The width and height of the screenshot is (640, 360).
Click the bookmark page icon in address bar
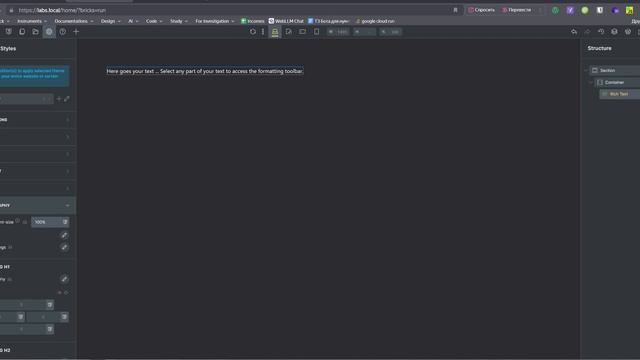(x=456, y=10)
